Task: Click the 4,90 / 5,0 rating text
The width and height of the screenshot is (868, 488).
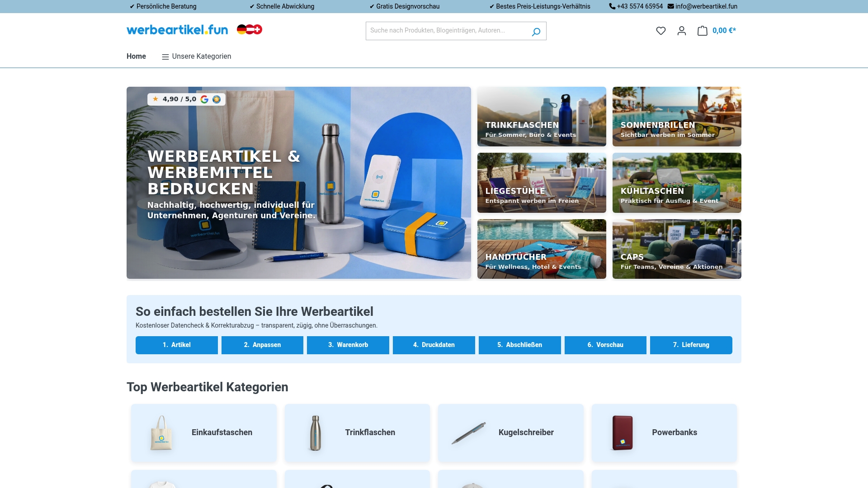Action: tap(179, 99)
